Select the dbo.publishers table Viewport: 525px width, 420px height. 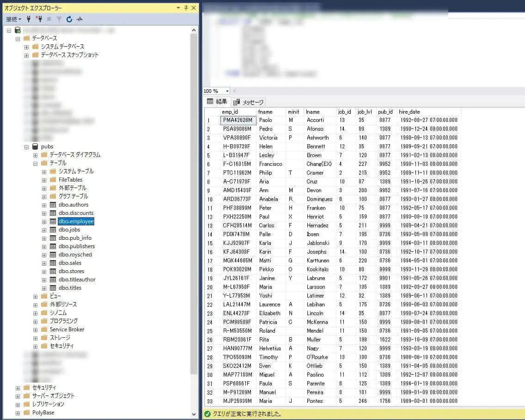pyautogui.click(x=77, y=246)
